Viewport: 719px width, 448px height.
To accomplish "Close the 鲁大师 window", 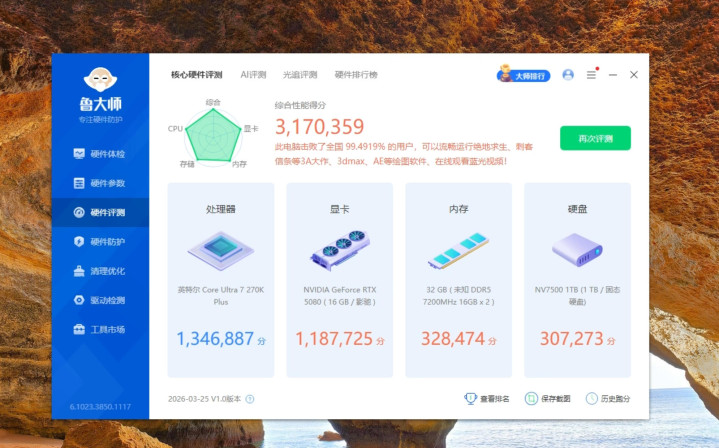I will coord(634,75).
